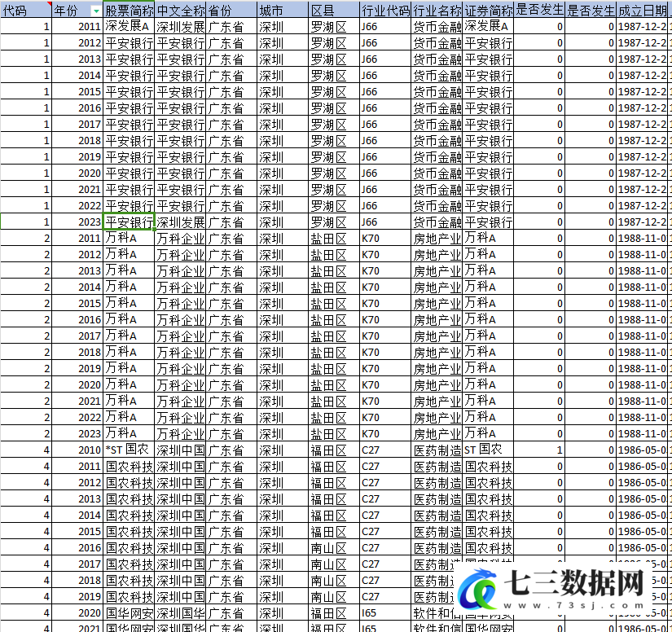
Task: Click 万科A stock abbreviation in row 2022
Action: click(129, 417)
